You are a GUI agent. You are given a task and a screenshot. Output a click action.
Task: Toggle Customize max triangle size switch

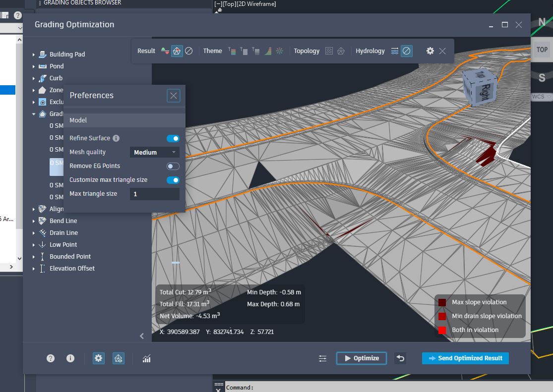[173, 180]
